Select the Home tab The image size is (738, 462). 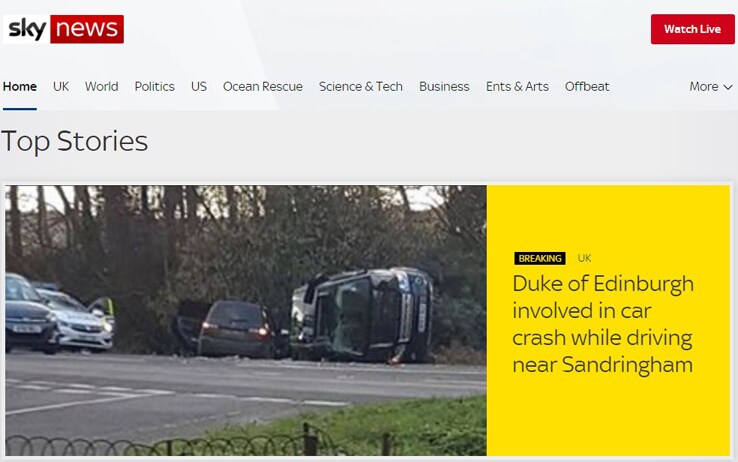click(20, 87)
